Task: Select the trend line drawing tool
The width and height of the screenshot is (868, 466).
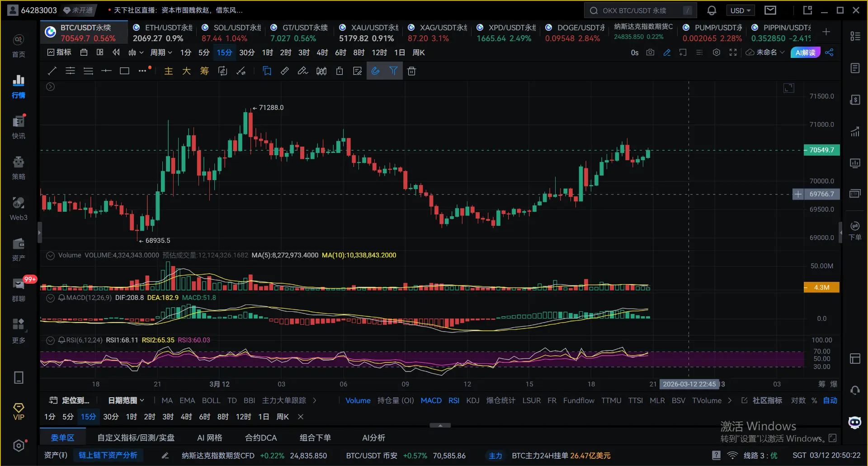Action: point(52,71)
